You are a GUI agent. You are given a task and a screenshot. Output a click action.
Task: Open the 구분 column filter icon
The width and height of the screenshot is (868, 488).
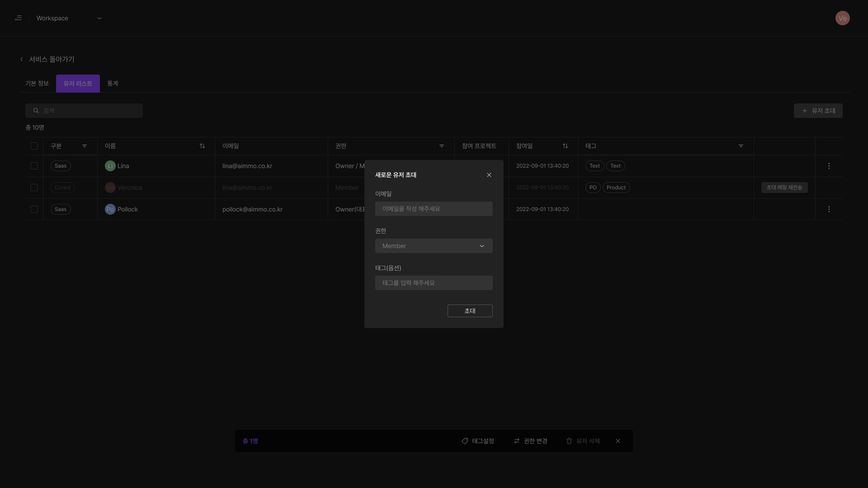85,146
